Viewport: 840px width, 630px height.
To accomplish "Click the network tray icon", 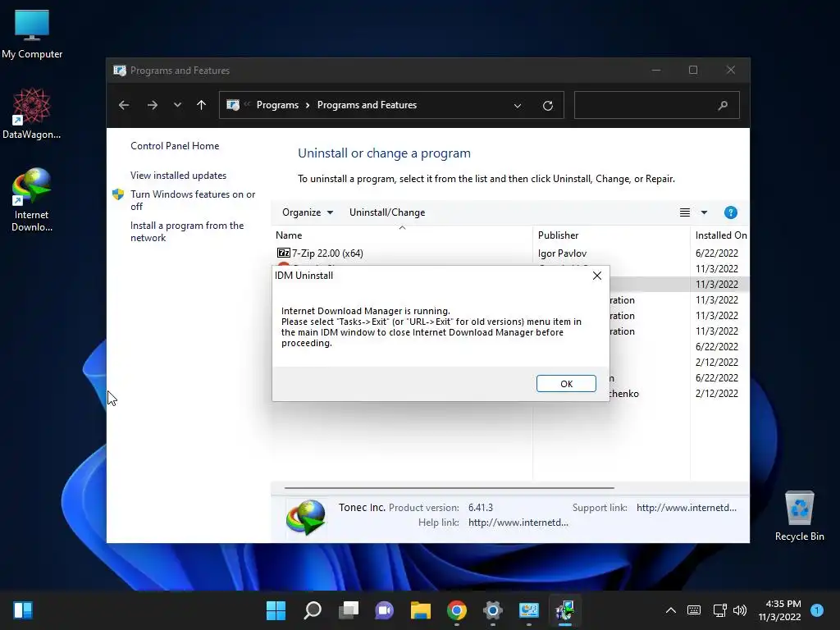I will click(719, 610).
